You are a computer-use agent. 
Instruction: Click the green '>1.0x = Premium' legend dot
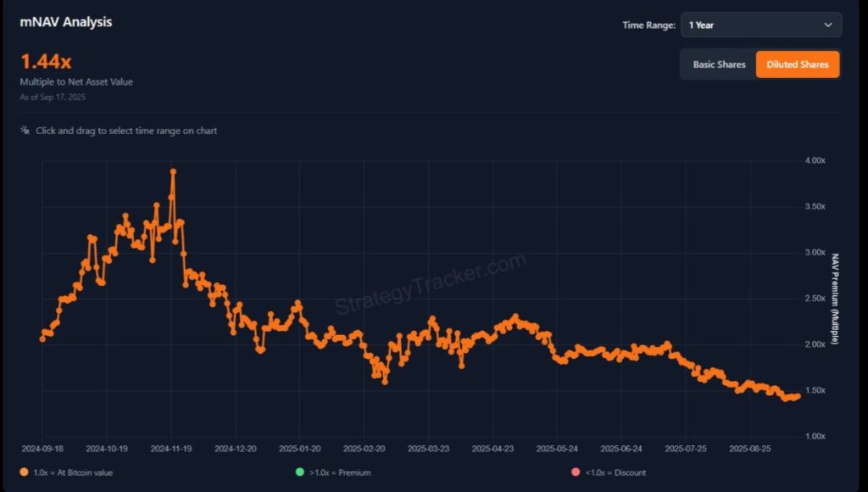[299, 472]
